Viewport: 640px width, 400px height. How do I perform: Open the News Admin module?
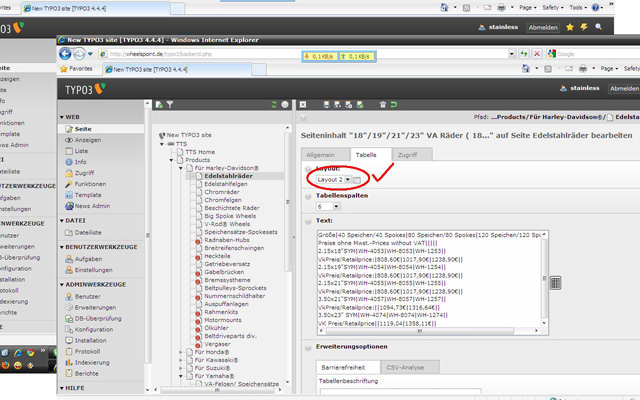pyautogui.click(x=92, y=206)
